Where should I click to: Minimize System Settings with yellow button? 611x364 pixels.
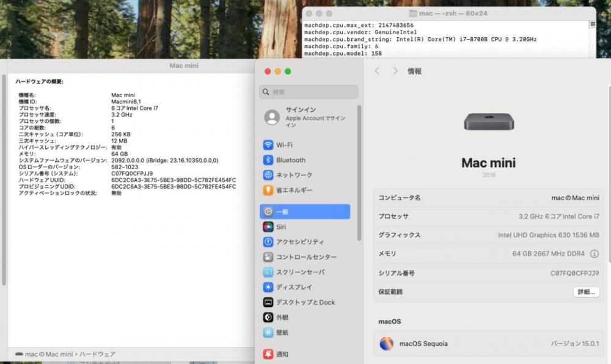click(x=278, y=71)
